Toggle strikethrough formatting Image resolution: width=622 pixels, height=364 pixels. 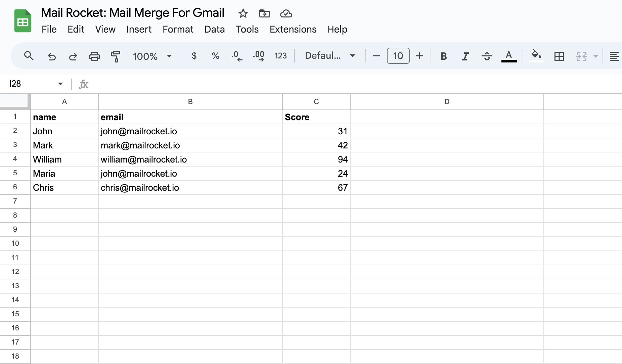(487, 56)
